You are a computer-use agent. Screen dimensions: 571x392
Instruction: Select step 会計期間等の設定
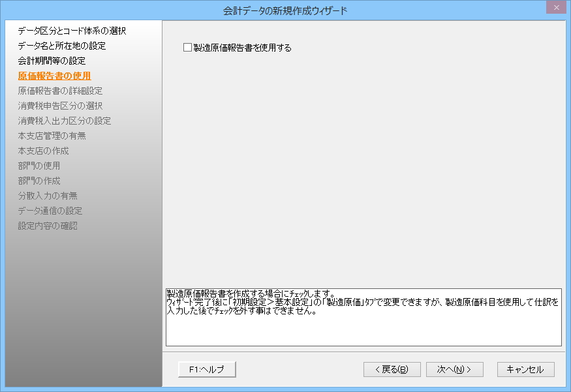coord(52,61)
